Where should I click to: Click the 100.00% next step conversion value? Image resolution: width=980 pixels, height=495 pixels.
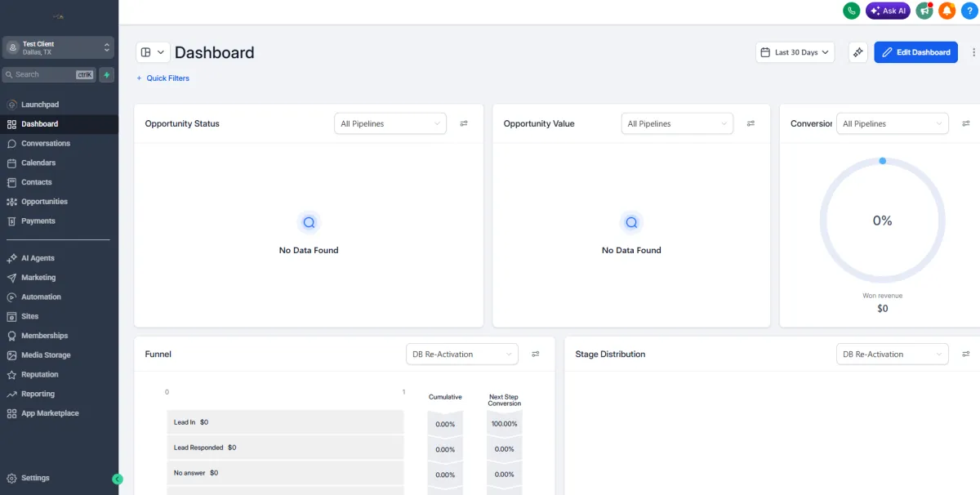(x=505, y=424)
